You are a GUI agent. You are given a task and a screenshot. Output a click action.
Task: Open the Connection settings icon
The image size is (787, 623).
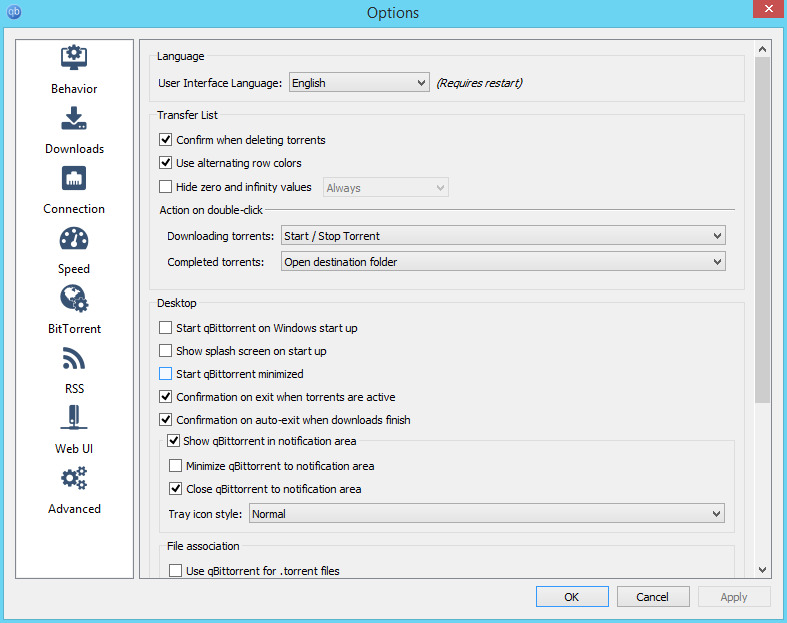pyautogui.click(x=74, y=178)
